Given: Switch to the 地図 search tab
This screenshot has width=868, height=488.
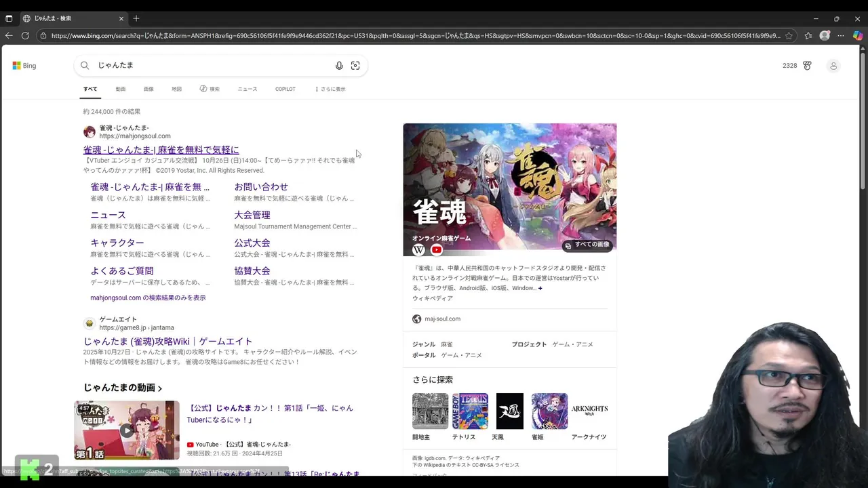Looking at the screenshot, I should pos(176,89).
